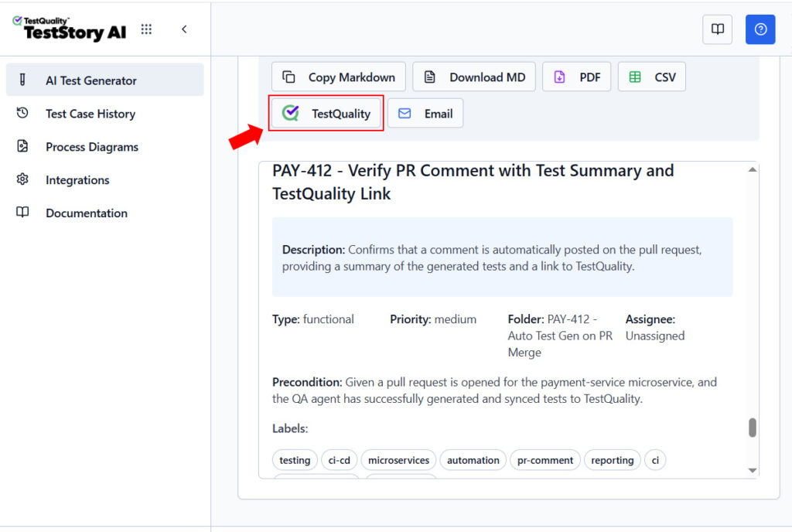The height and width of the screenshot is (532, 792).
Task: Click the blue help question mark icon
Action: pos(760,29)
